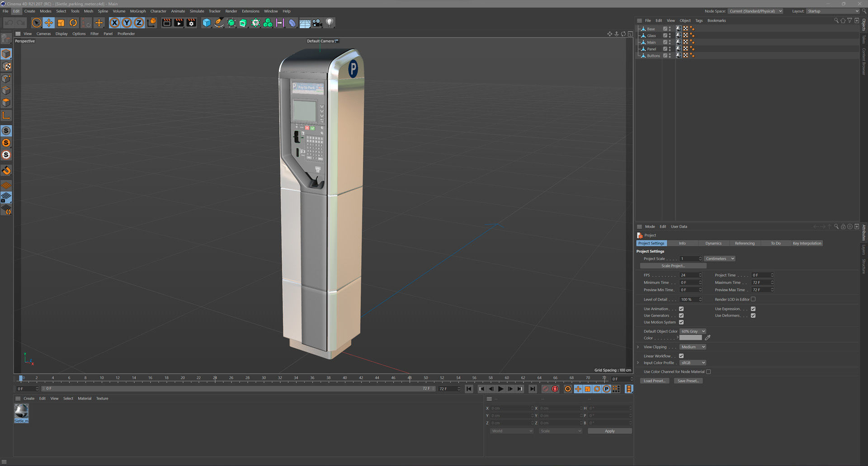Click the Load Preset button
The image size is (868, 466).
click(x=655, y=381)
